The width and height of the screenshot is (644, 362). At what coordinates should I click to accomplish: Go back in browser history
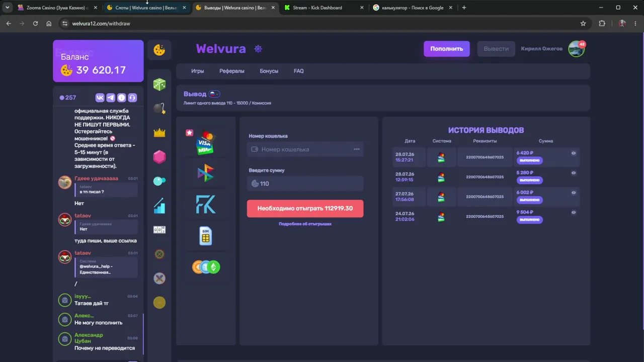point(9,23)
